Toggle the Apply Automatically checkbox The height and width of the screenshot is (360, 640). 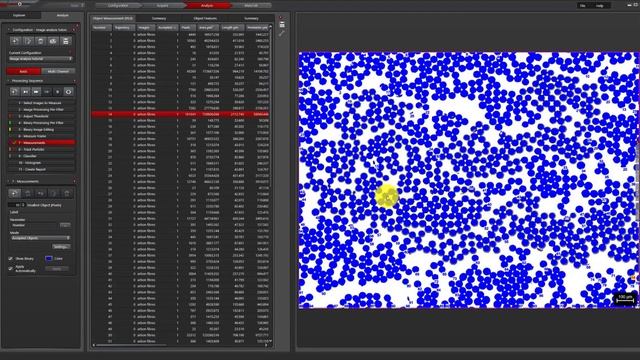click(x=11, y=268)
